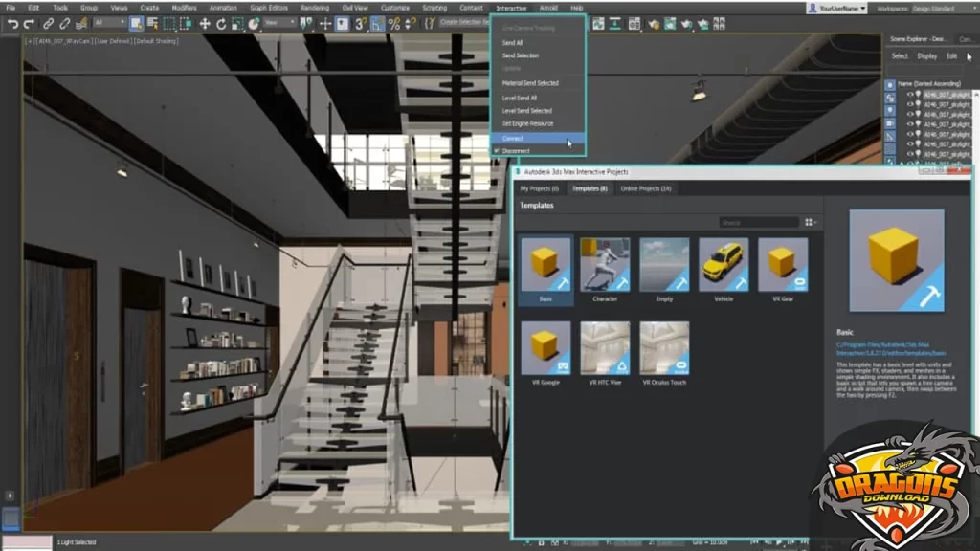This screenshot has height=551, width=980.
Task: Select the Vehicle template thumbnail
Action: [x=724, y=266]
